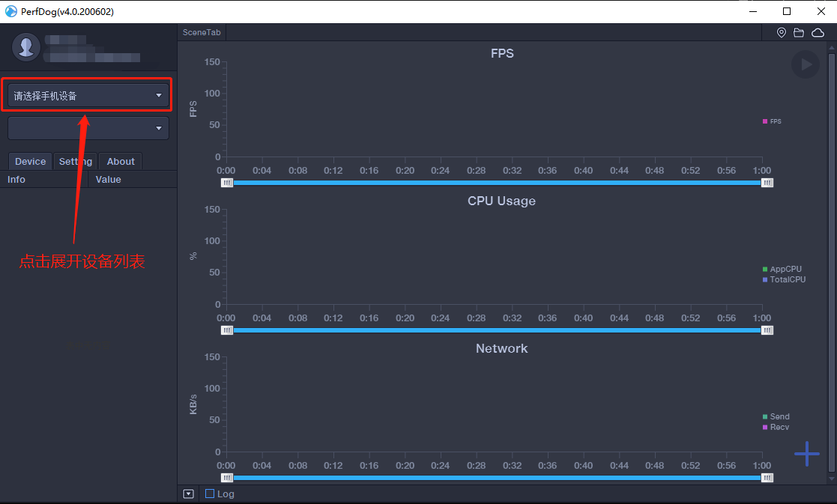Click the CPU Usage left slider handle
Image resolution: width=837 pixels, height=504 pixels.
point(227,331)
